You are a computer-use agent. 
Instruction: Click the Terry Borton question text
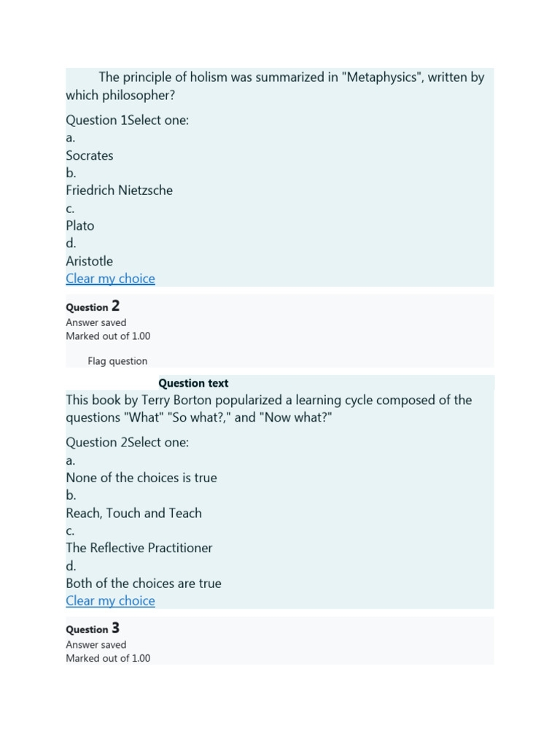pos(268,409)
